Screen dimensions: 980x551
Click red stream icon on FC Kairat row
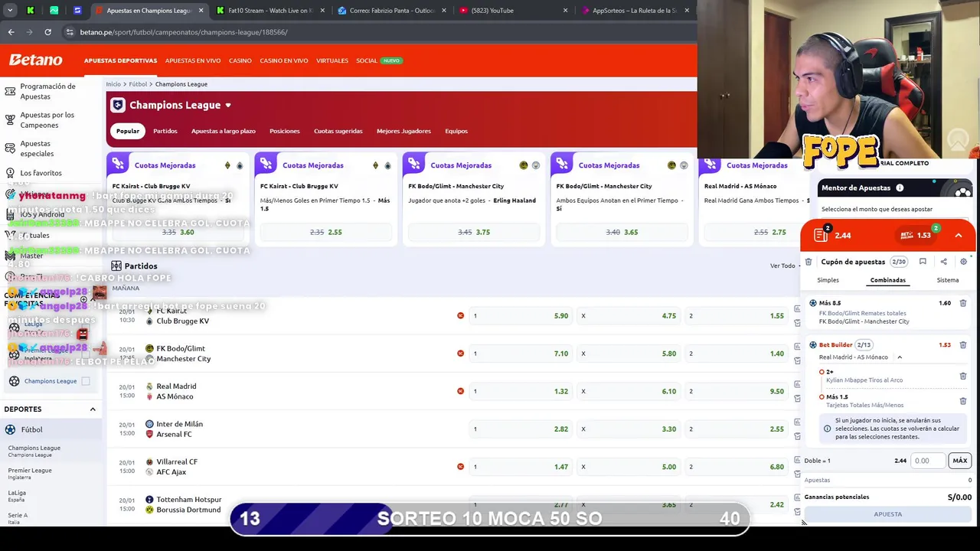(460, 315)
